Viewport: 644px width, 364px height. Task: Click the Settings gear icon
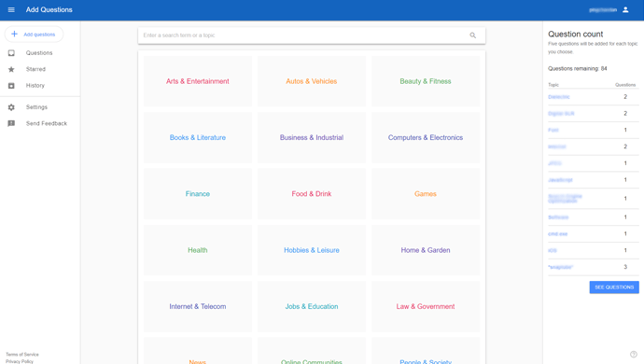click(11, 107)
